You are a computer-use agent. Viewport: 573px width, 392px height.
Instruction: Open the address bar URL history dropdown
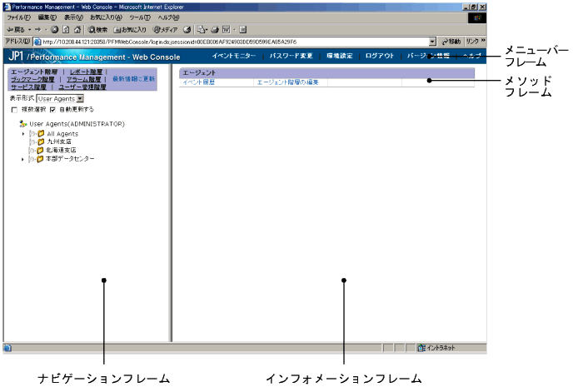(x=432, y=42)
